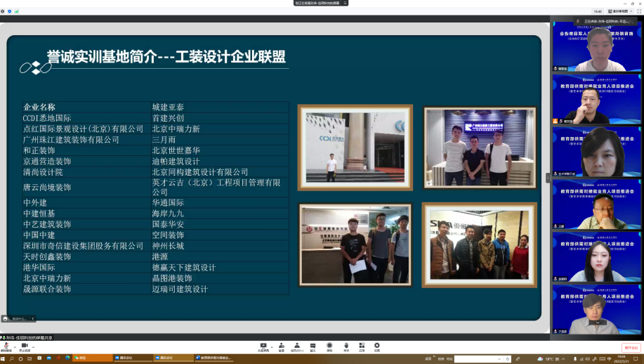The width and height of the screenshot is (644, 364).
Task: Switch to first Tencent Meeting taskbar window
Action: pyautogui.click(x=133, y=358)
